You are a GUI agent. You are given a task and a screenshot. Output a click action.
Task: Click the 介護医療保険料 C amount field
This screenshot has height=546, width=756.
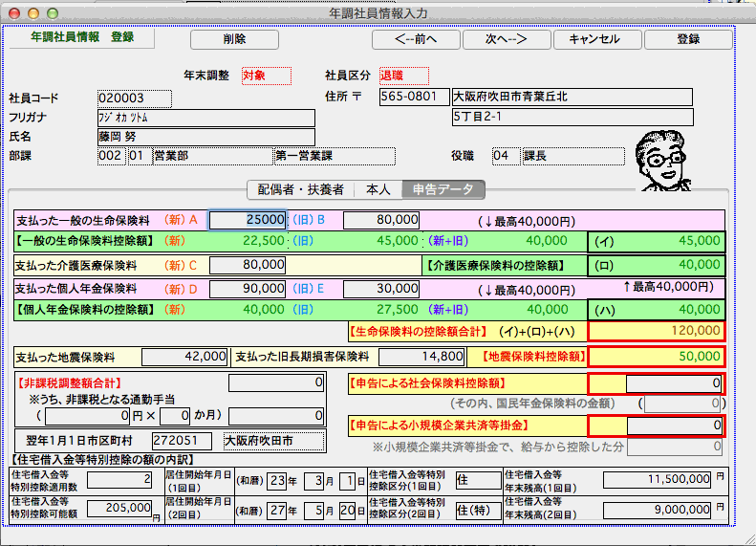(248, 264)
